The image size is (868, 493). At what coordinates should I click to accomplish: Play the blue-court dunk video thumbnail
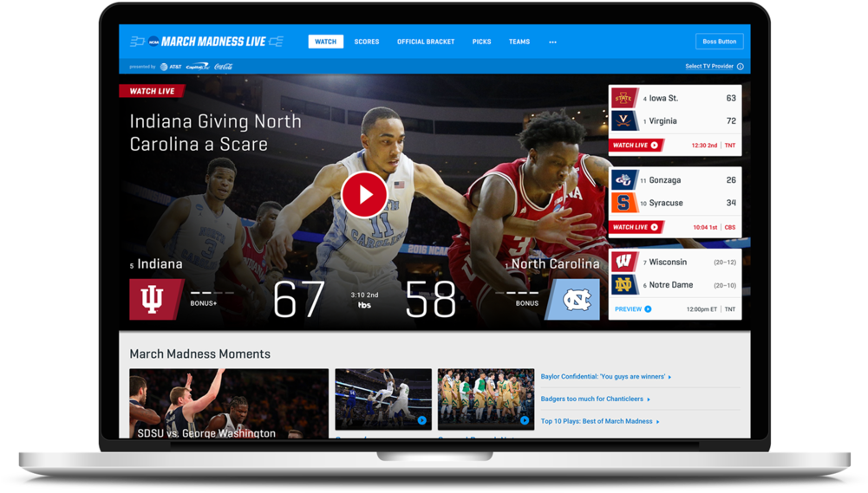click(x=383, y=399)
